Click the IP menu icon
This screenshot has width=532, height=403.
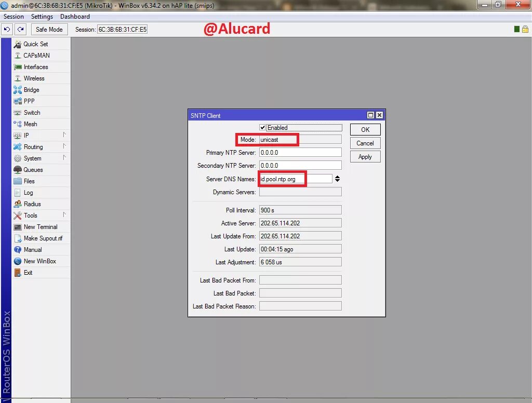tap(17, 136)
